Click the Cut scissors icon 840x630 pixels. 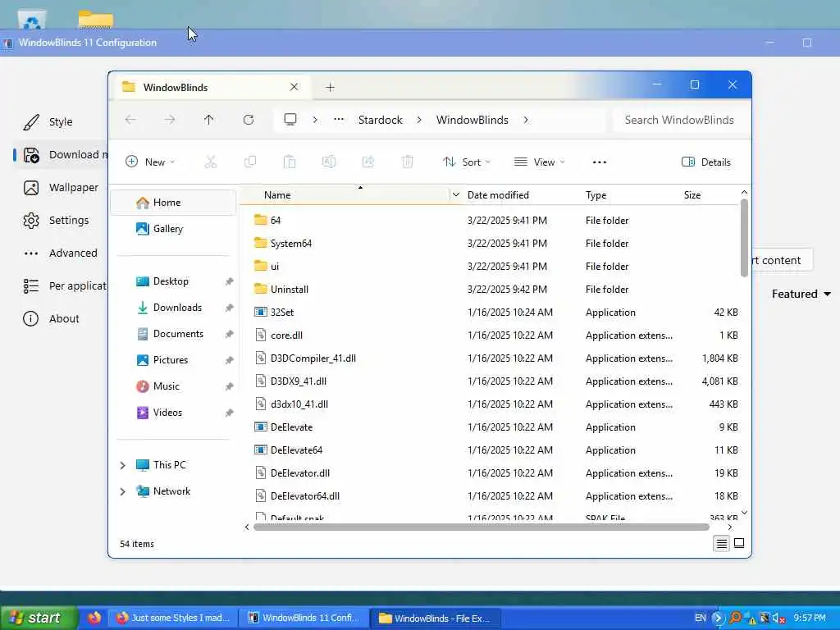[211, 162]
